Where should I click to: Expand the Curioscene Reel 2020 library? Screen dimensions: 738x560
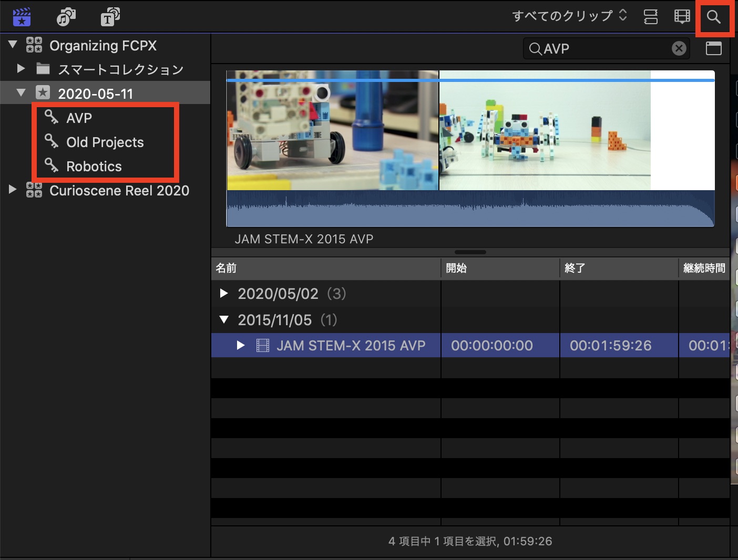[x=13, y=189]
